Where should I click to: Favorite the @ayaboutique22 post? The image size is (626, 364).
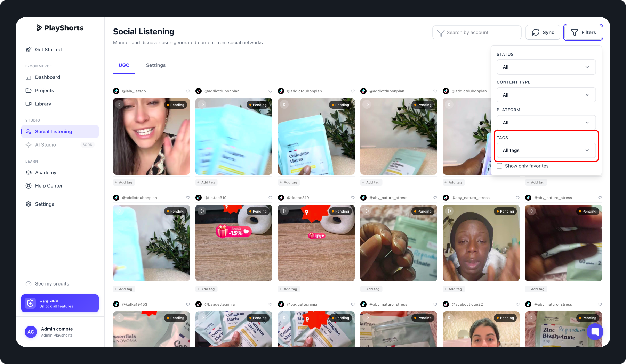(x=517, y=304)
